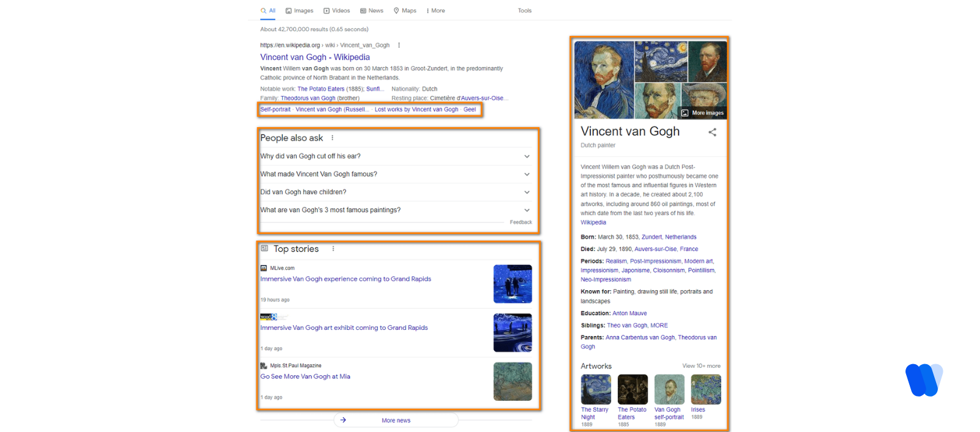The height and width of the screenshot is (432, 980).
Task: Click the Feedback link under People also ask
Action: [x=521, y=222]
